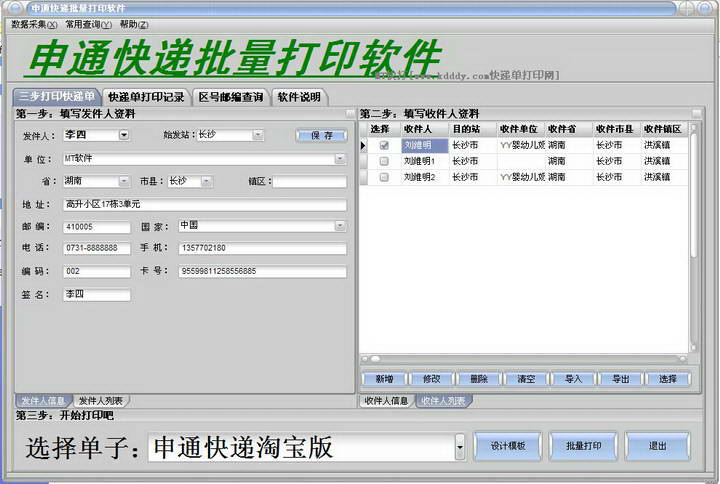Image resolution: width=720 pixels, height=484 pixels.
Task: Click the 删除 button
Action: tap(479, 379)
